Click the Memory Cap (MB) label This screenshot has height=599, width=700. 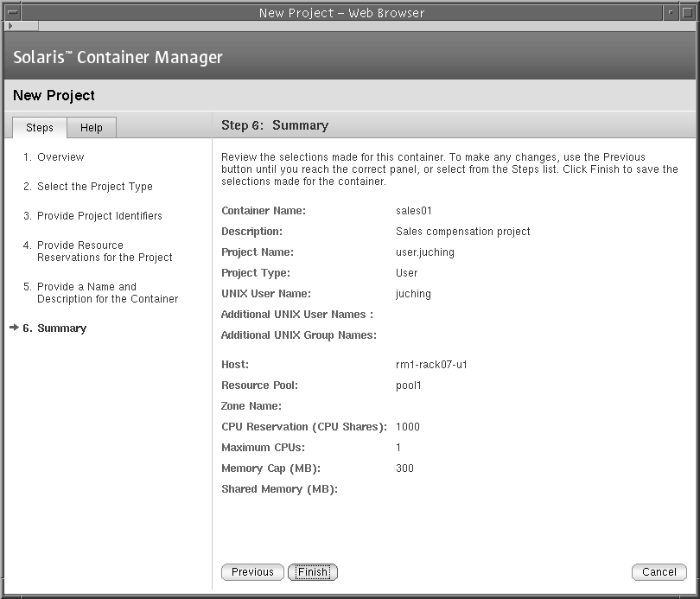point(271,468)
